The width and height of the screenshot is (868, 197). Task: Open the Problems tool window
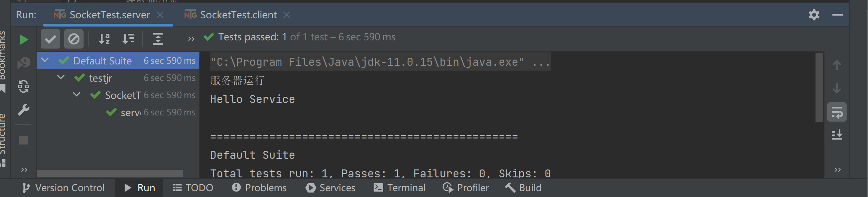[x=259, y=188]
